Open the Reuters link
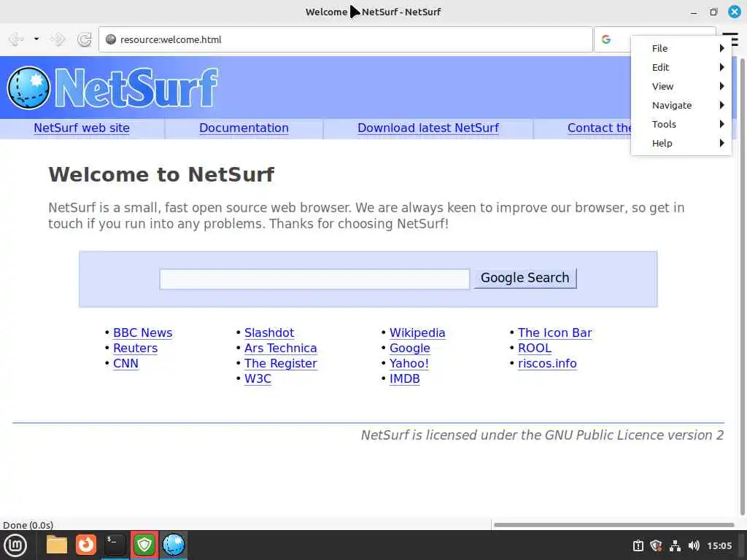 [x=135, y=348]
